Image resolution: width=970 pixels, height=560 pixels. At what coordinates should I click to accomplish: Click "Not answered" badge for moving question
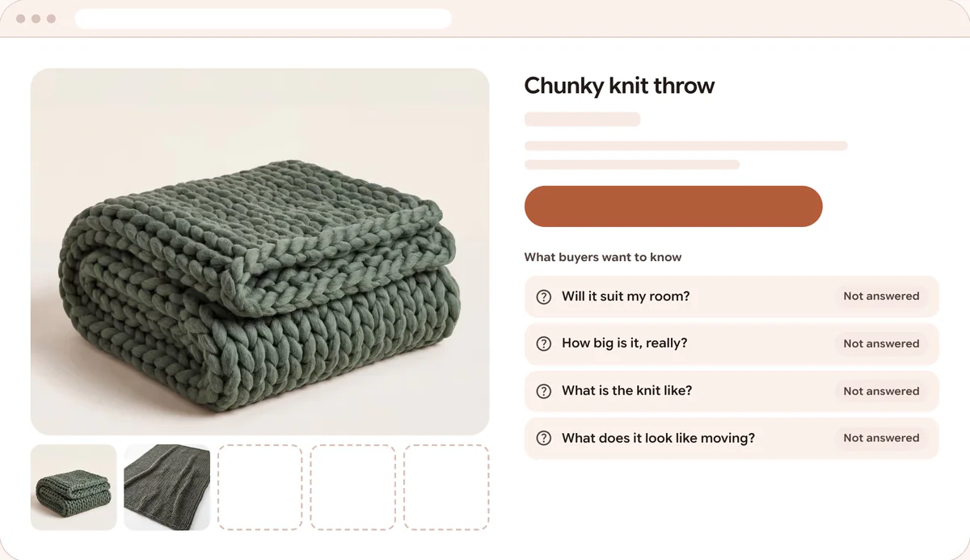pyautogui.click(x=881, y=438)
